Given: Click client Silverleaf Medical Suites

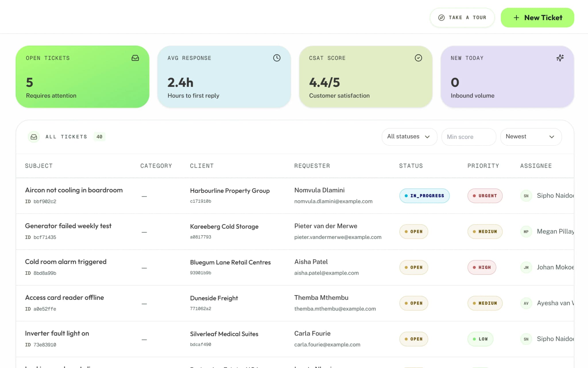Looking at the screenshot, I should pyautogui.click(x=224, y=334).
